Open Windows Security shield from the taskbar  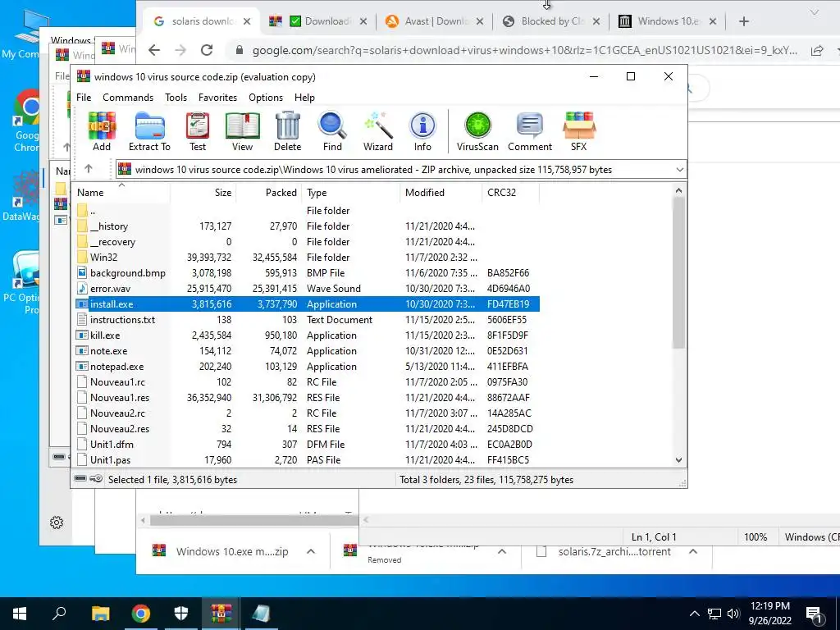181,614
